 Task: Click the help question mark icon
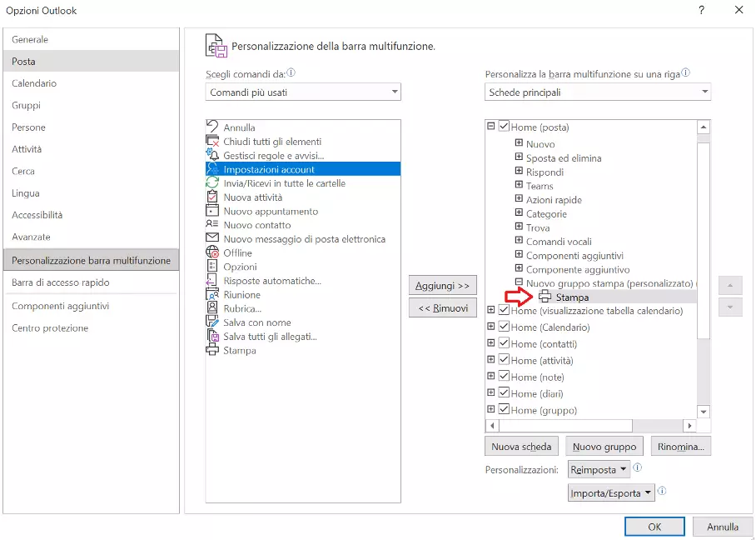[x=702, y=10]
